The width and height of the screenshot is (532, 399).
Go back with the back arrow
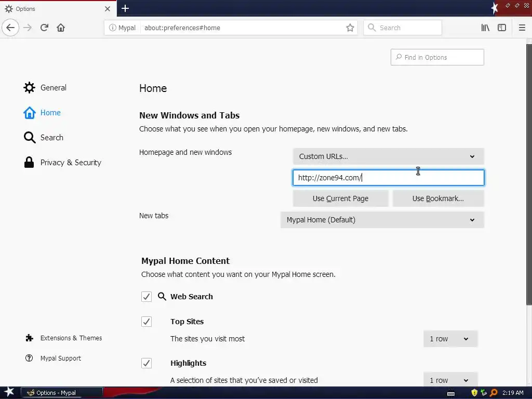click(10, 28)
